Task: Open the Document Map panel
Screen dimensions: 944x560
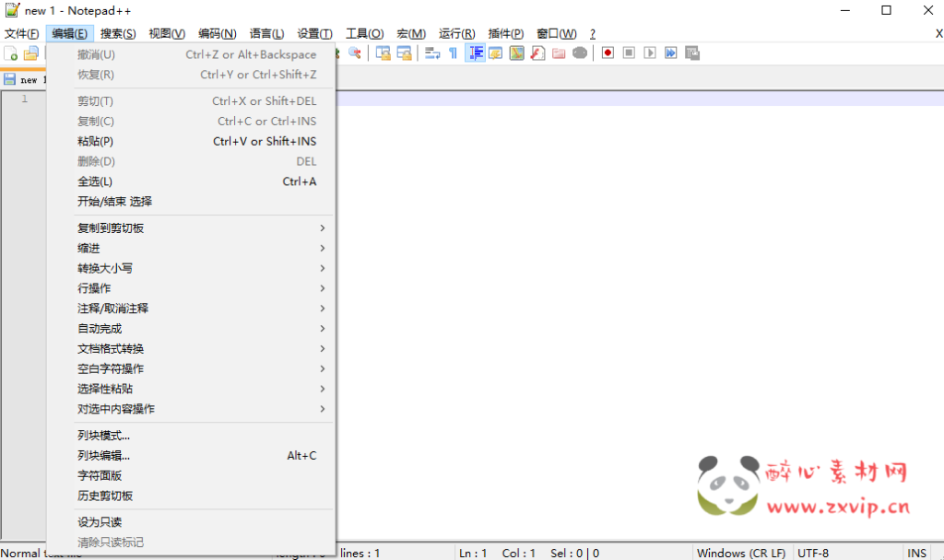Action: (517, 52)
